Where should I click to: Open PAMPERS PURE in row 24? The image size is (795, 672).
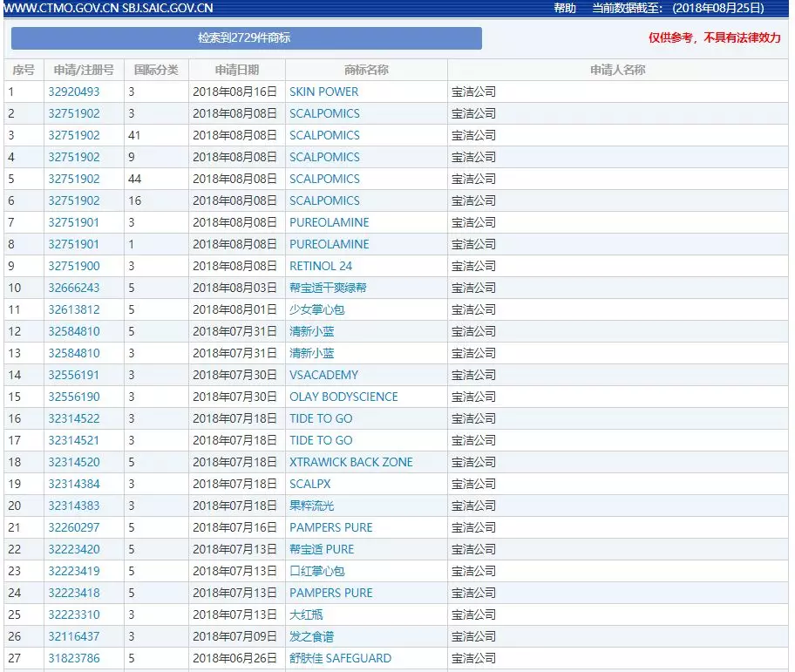pyautogui.click(x=331, y=593)
